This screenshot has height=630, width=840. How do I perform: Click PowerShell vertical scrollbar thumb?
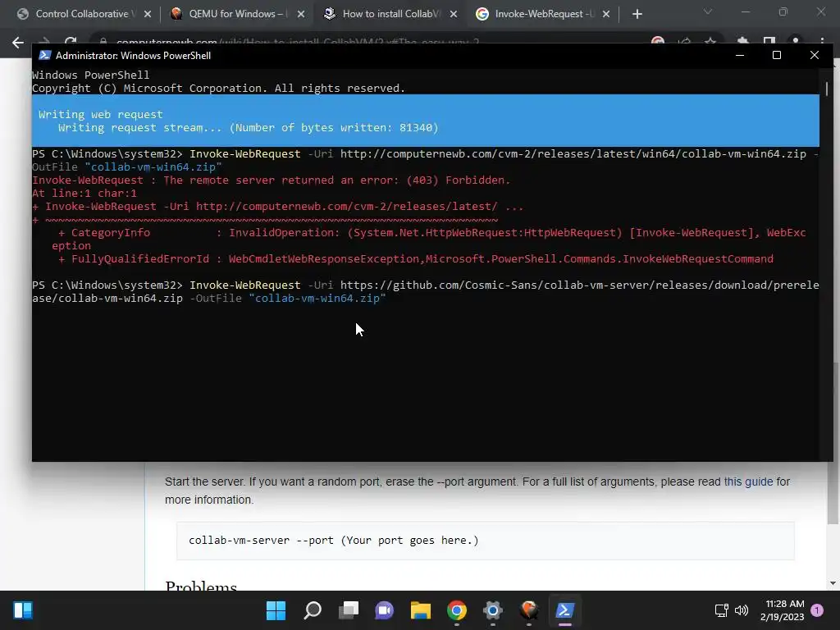click(827, 89)
